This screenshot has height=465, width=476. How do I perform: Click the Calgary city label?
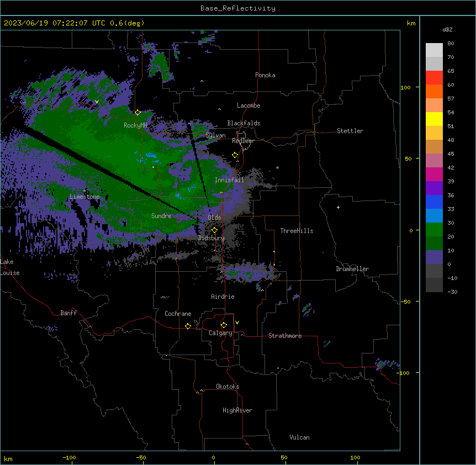[221, 333]
